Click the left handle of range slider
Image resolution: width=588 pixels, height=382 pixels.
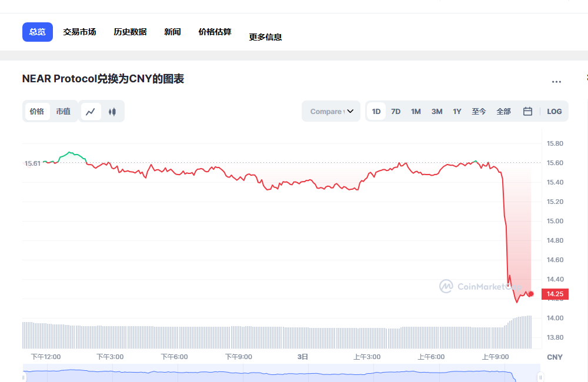pyautogui.click(x=24, y=377)
